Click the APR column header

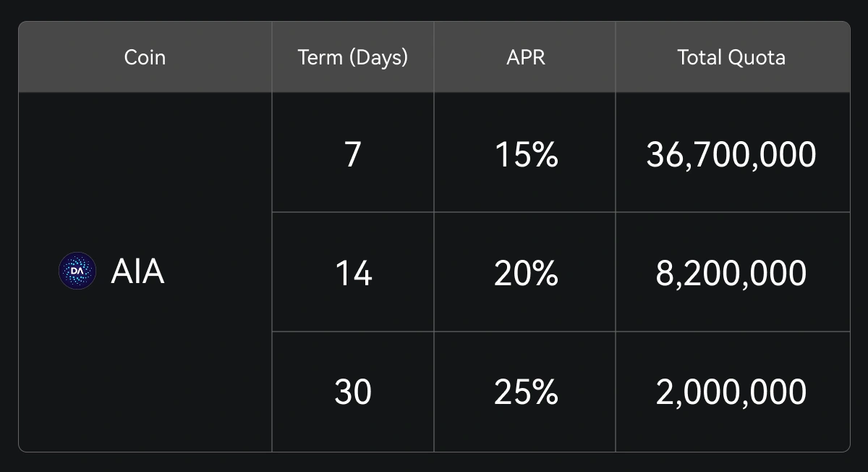pos(526,57)
